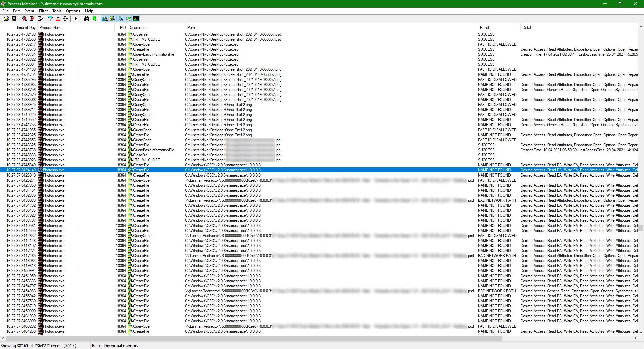Click the PID column header
The height and width of the screenshot is (349, 644).
tap(121, 28)
